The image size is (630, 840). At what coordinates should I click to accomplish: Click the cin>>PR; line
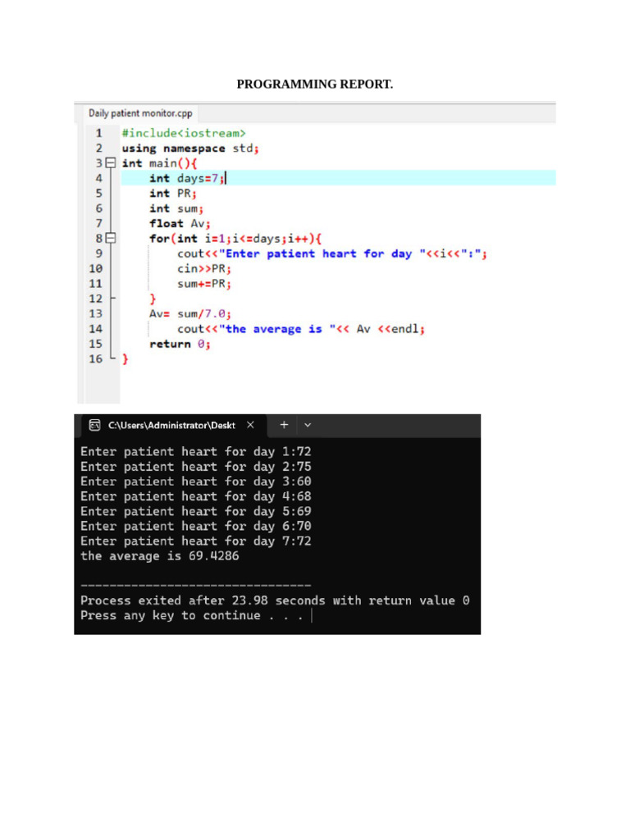click(204, 268)
